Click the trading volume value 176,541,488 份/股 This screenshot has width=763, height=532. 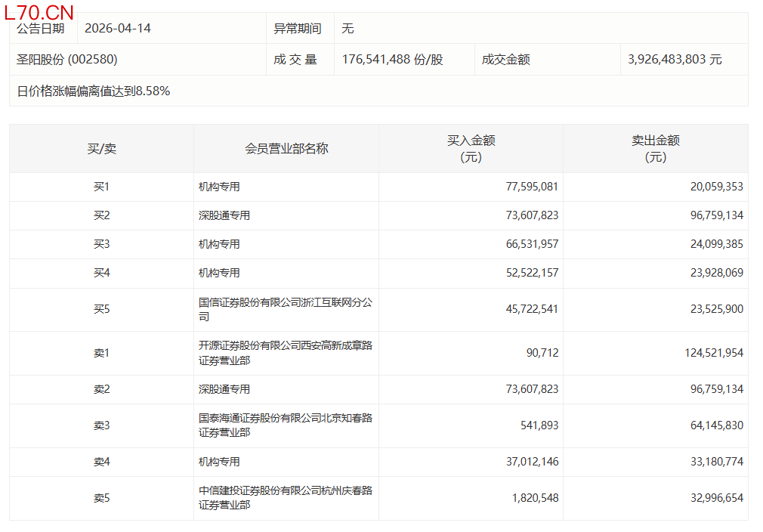click(392, 59)
